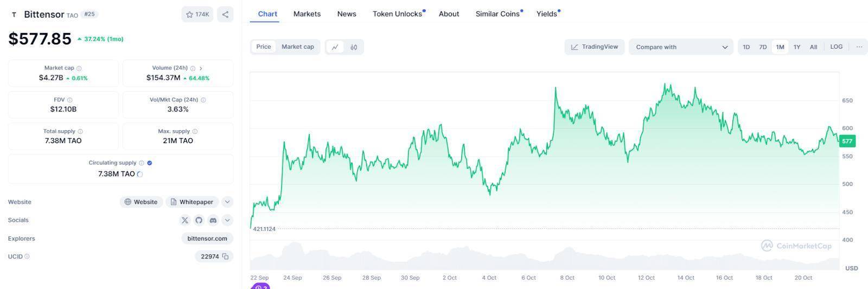Click the 37.24% (1mo) change label
The width and height of the screenshot is (868, 289).
100,39
